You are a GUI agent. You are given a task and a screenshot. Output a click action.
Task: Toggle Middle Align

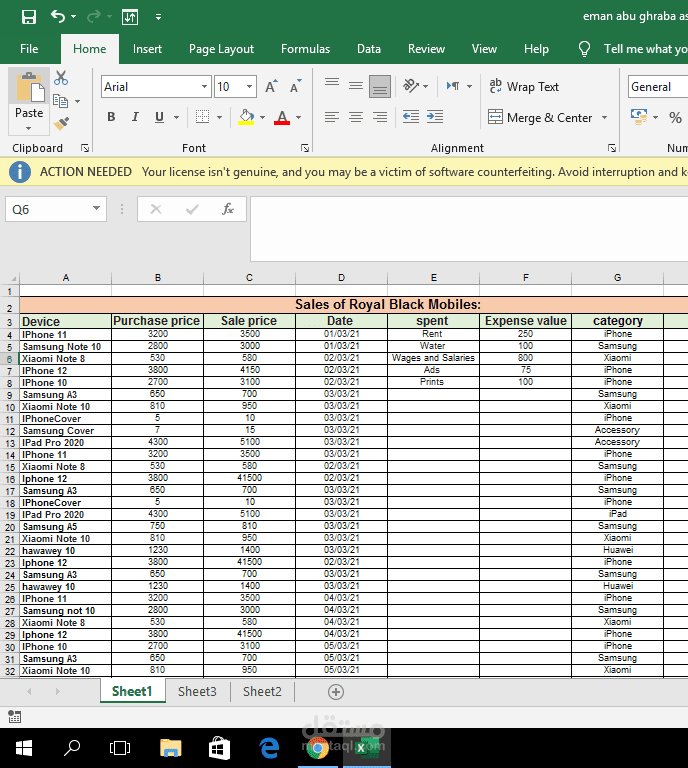pos(356,86)
